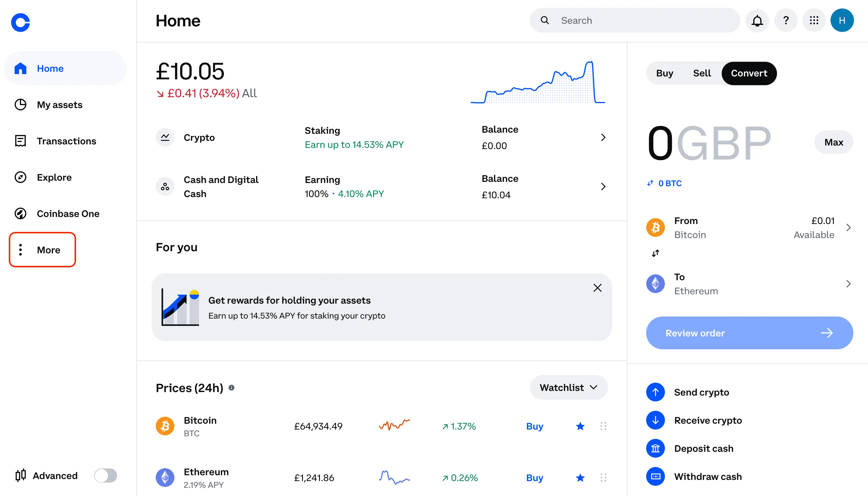Click the Ethereum logo in Prices list
The height and width of the screenshot is (496, 868).
165,478
